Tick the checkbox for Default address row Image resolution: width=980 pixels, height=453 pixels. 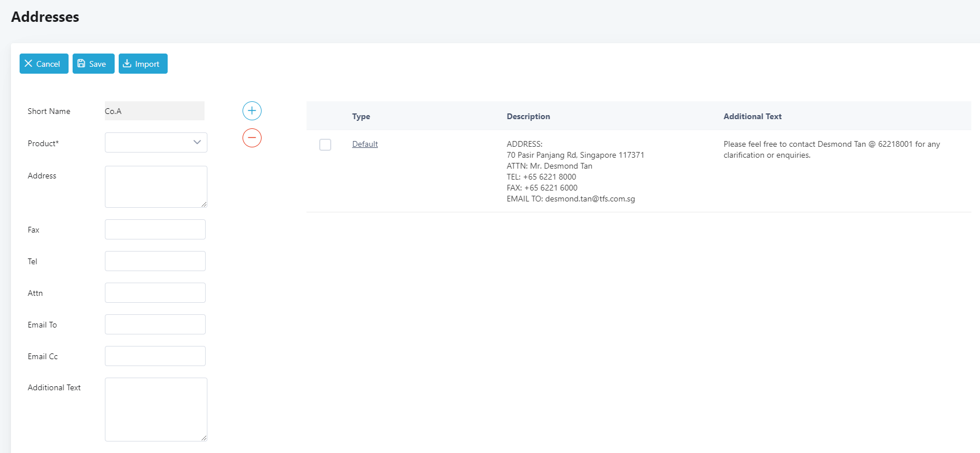[325, 144]
